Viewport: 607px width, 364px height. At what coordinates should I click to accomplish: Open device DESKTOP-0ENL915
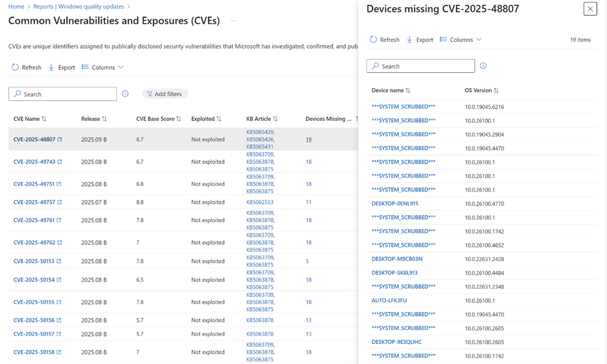click(395, 204)
